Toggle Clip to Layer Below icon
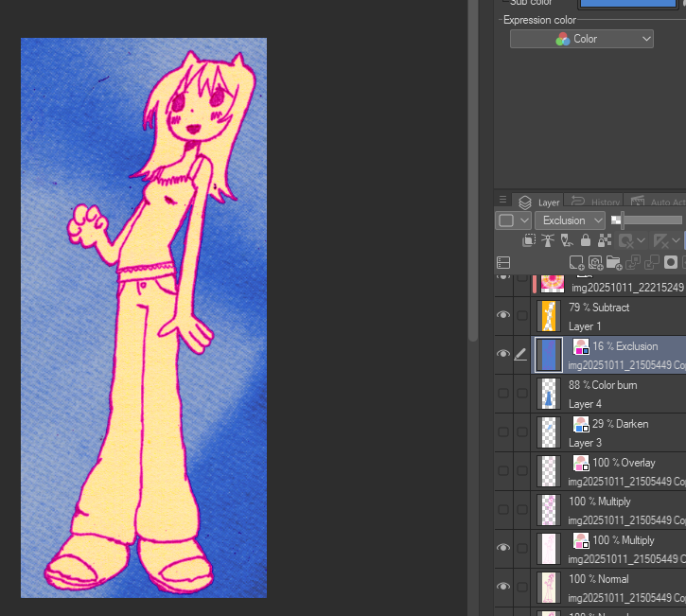 tap(529, 240)
